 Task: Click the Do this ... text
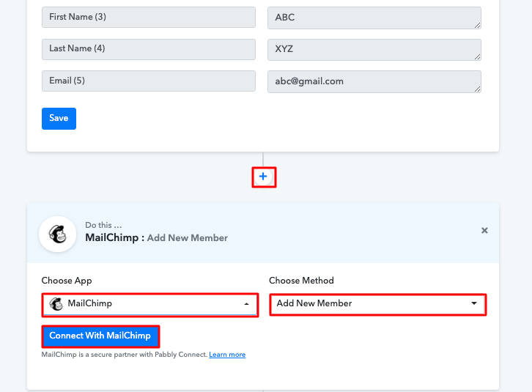pos(103,225)
